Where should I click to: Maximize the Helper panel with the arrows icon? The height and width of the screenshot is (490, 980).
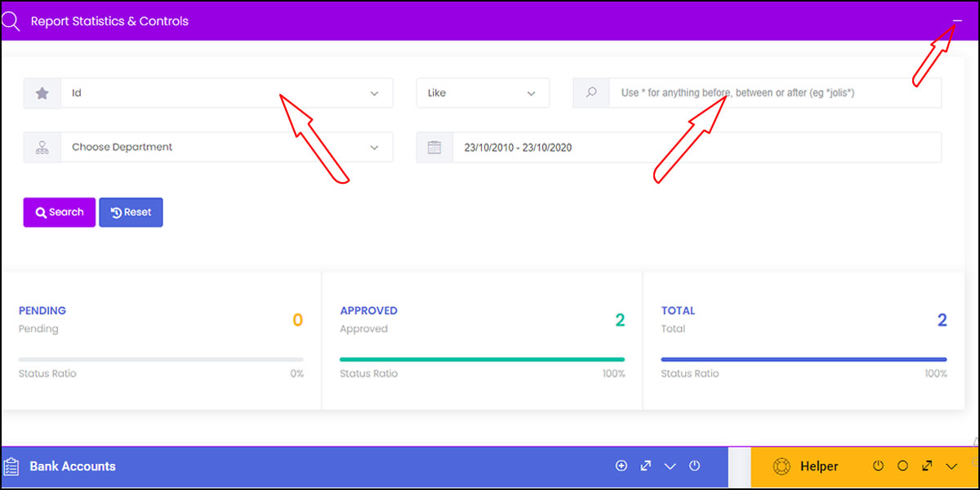click(927, 465)
